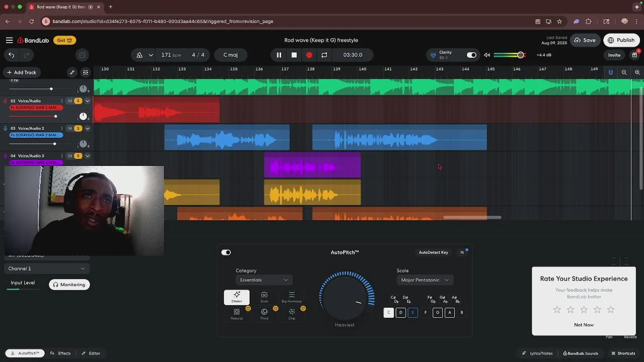This screenshot has width=644, height=362.
Task: Toggle the AutoPitch power switch
Action: click(226, 252)
